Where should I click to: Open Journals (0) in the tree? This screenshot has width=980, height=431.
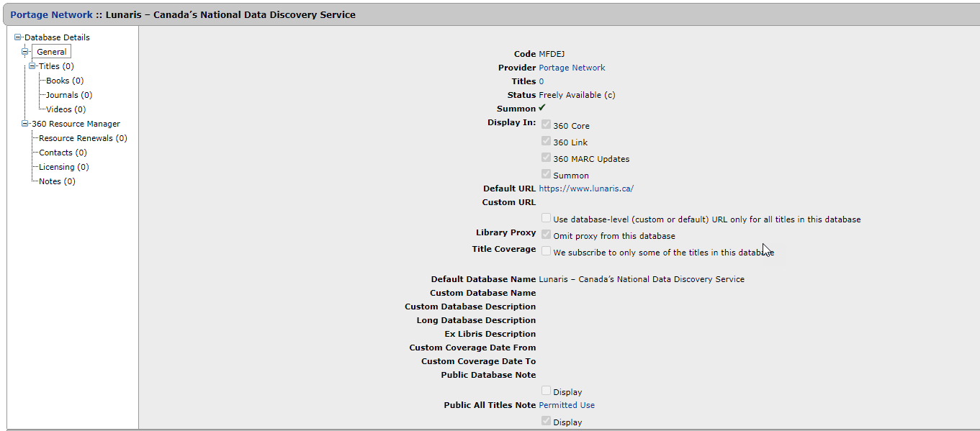coord(69,95)
